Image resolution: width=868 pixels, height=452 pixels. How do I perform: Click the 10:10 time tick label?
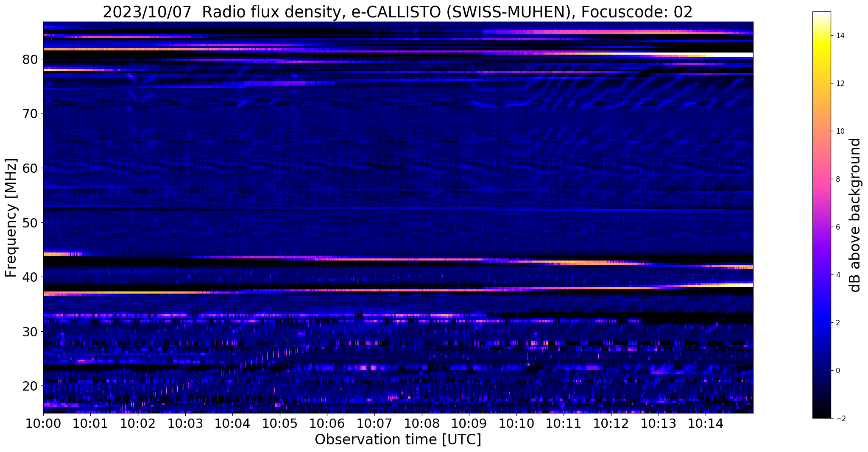[516, 423]
